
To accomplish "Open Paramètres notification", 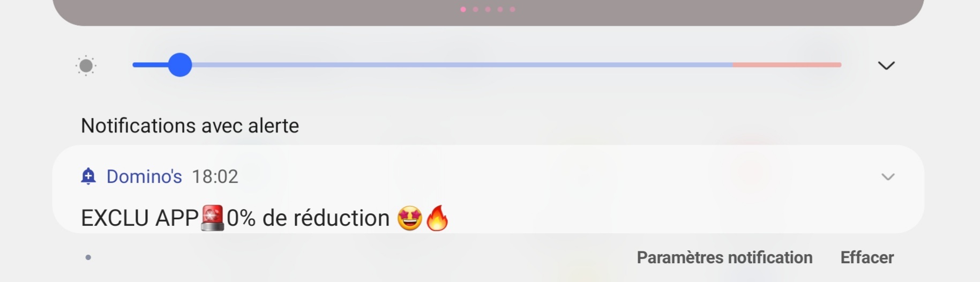I will pos(724,257).
